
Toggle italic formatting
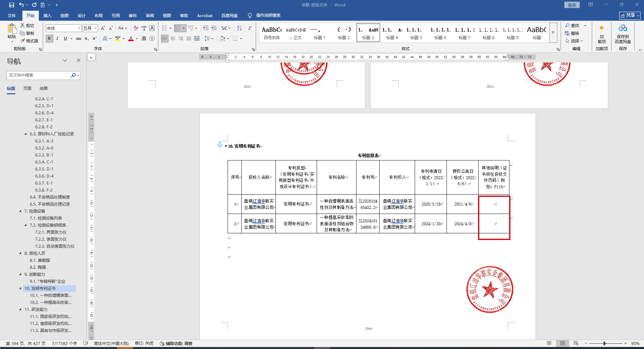tap(57, 38)
